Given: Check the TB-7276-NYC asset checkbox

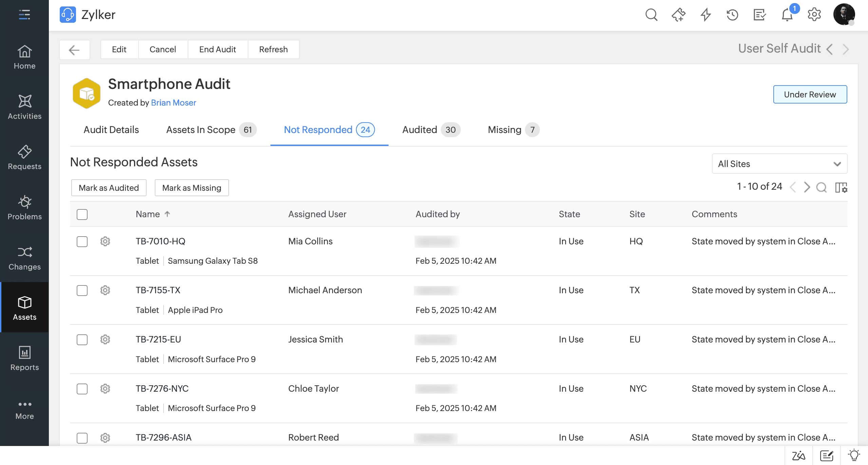Looking at the screenshot, I should [x=82, y=389].
